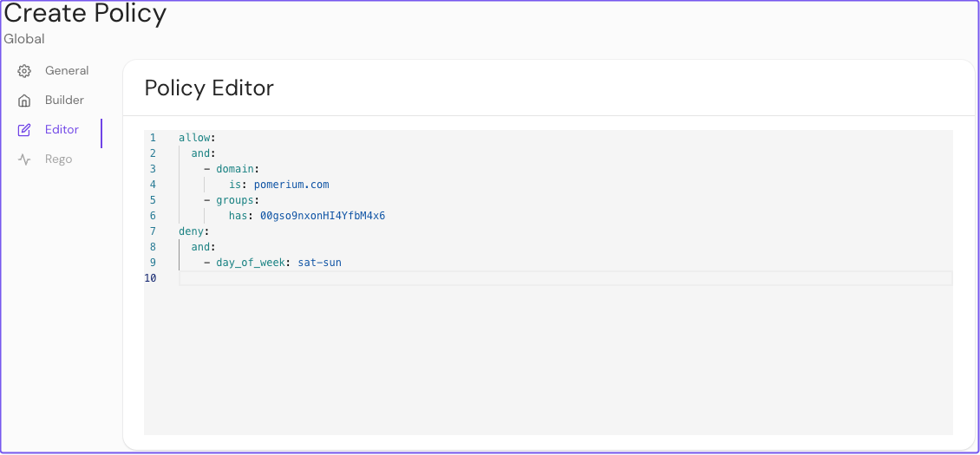
Task: Click the 'and:' key on line 2
Action: (x=203, y=153)
